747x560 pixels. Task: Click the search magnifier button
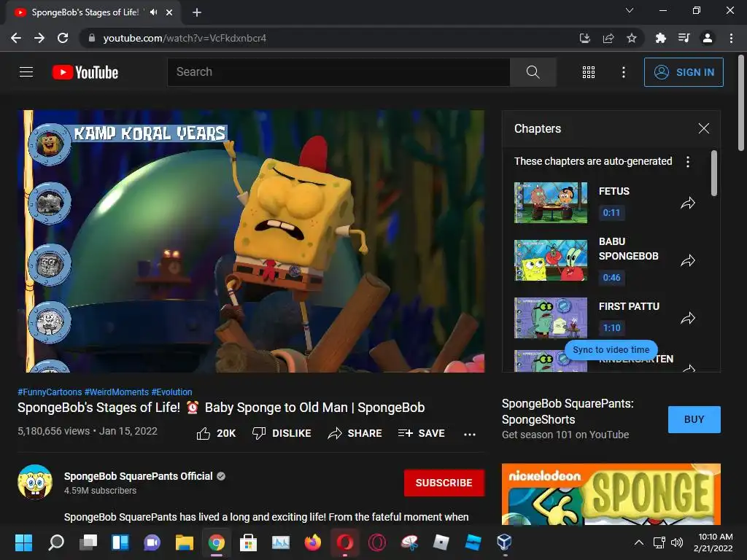pos(533,72)
